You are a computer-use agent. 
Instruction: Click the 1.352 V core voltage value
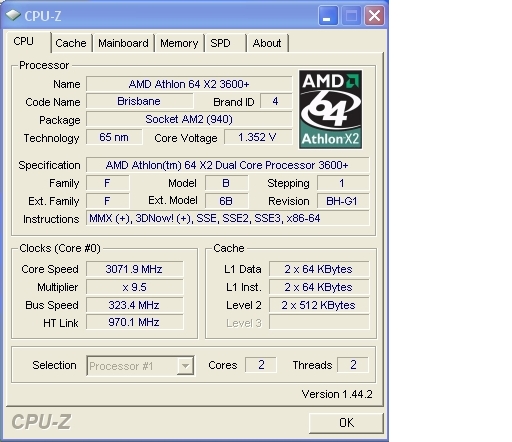tap(258, 137)
